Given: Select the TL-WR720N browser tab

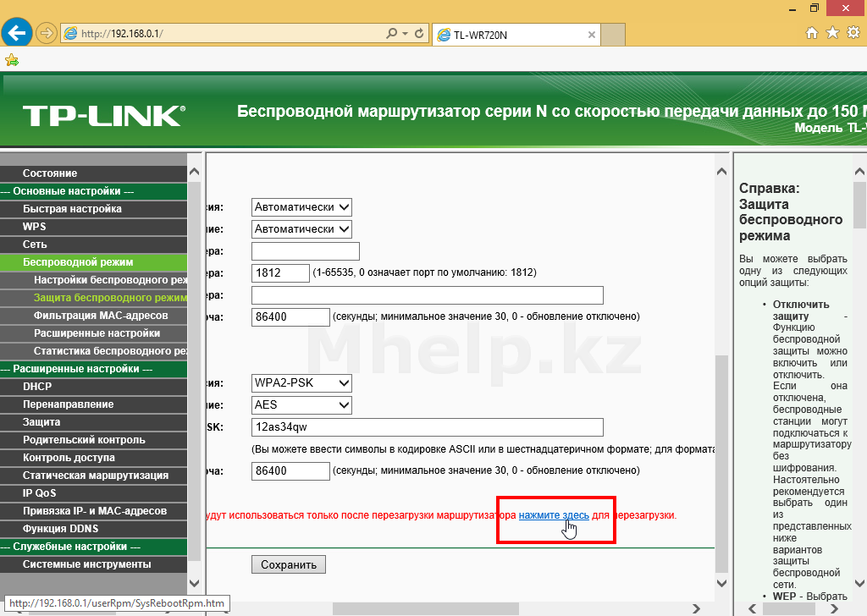Looking at the screenshot, I should pyautogui.click(x=516, y=34).
